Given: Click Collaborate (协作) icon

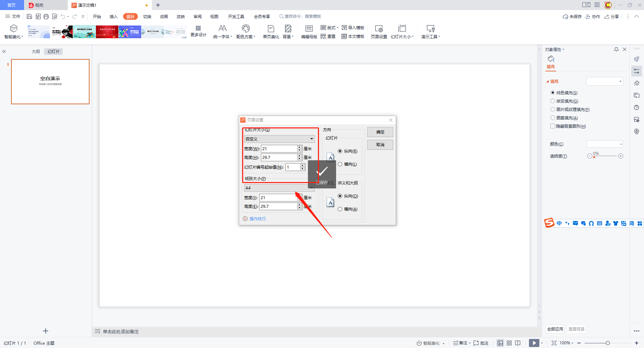Looking at the screenshot, I should (588, 16).
